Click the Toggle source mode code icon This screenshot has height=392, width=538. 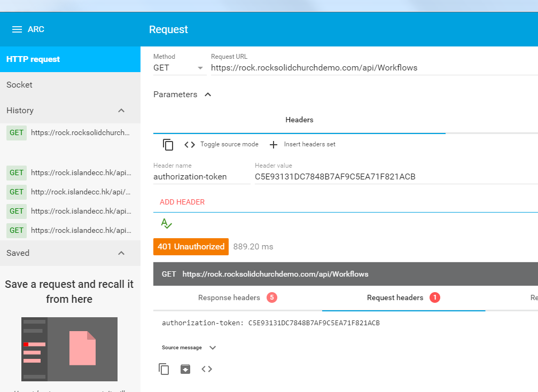[x=190, y=144]
